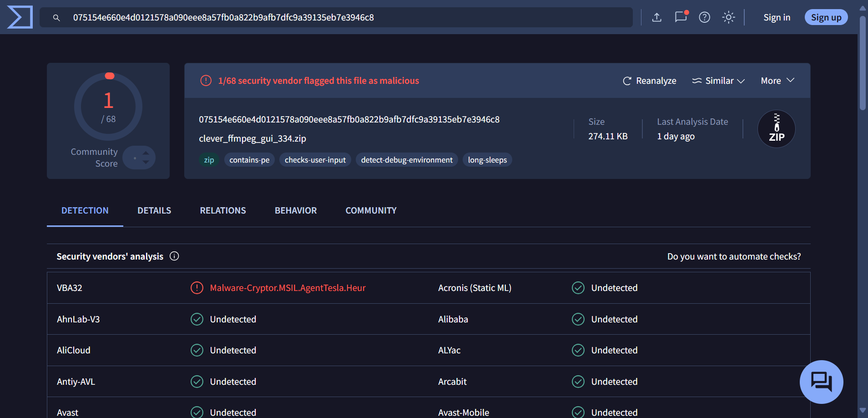This screenshot has width=868, height=418.
Task: Click the Sign in link
Action: pyautogui.click(x=777, y=17)
